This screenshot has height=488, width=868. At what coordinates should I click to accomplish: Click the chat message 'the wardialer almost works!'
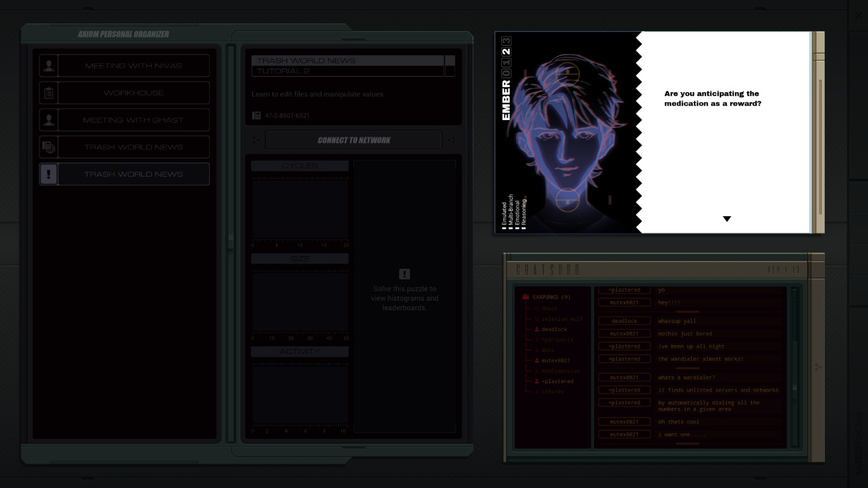[x=701, y=359]
